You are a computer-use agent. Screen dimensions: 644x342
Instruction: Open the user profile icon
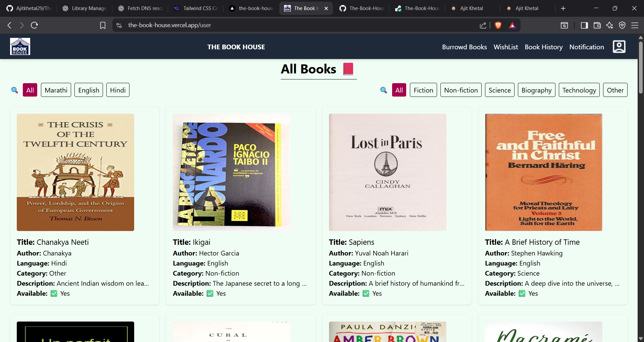point(619,47)
